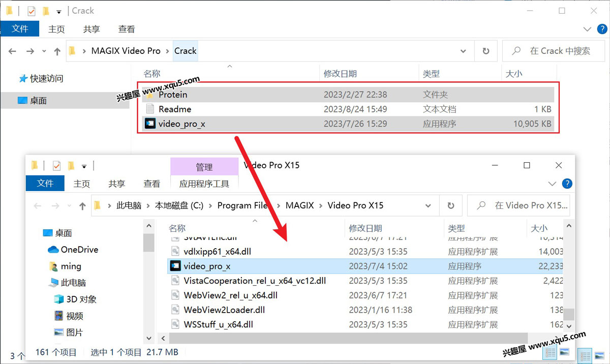
Task: Click the properties quick access icon in Crack title bar
Action: coord(32,11)
